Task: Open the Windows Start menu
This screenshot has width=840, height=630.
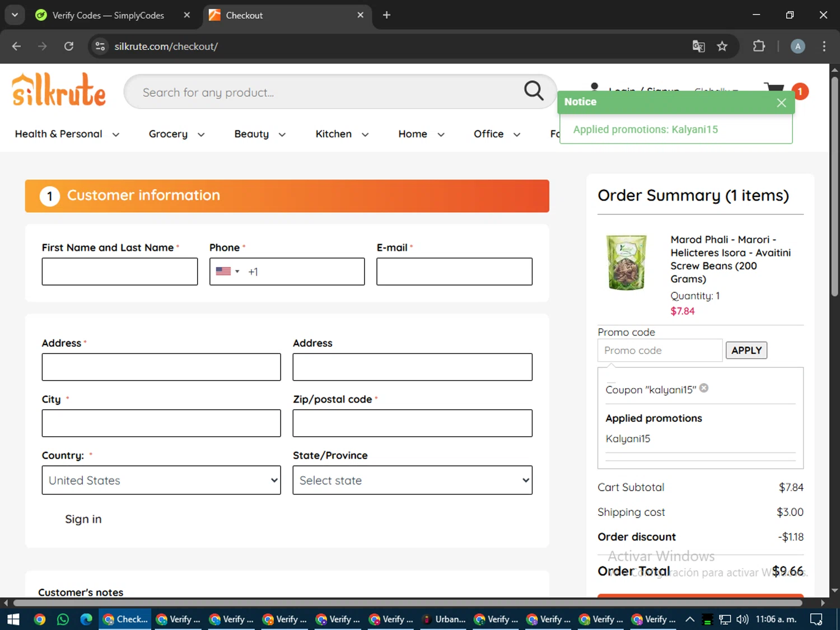Action: pos(13,619)
